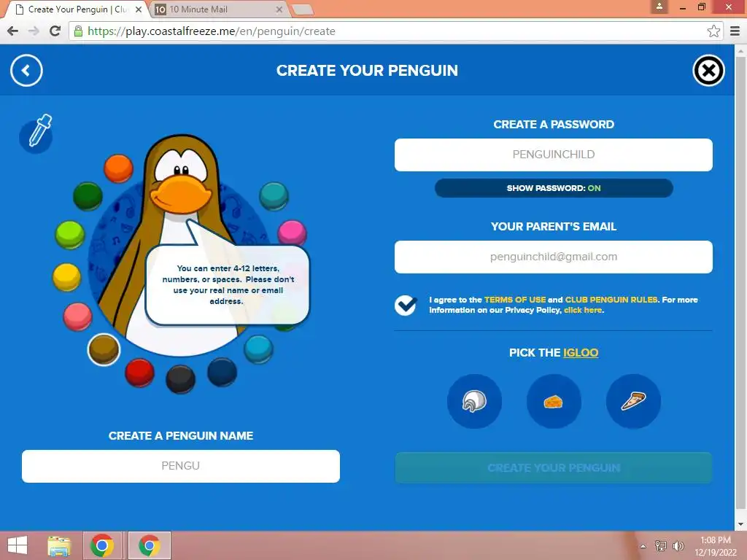747x560 pixels.
Task: Open a new browser tab
Action: [301, 9]
